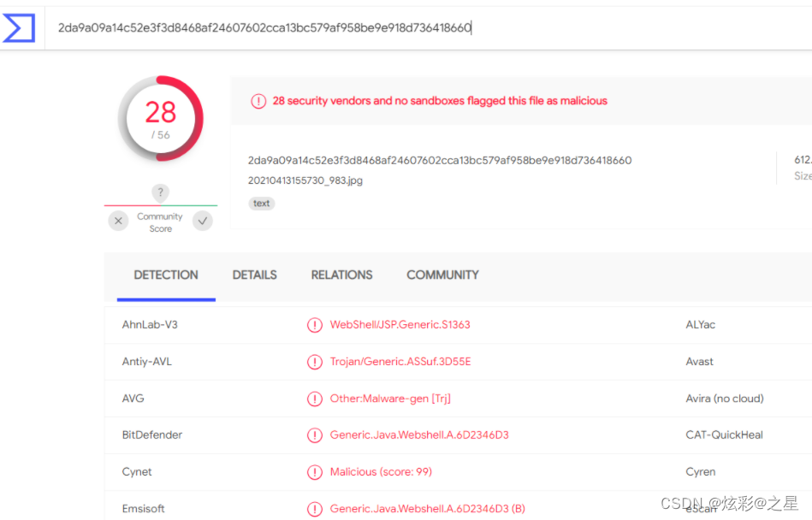
Task: Click the 28/56 detection score gauge
Action: pos(161,119)
